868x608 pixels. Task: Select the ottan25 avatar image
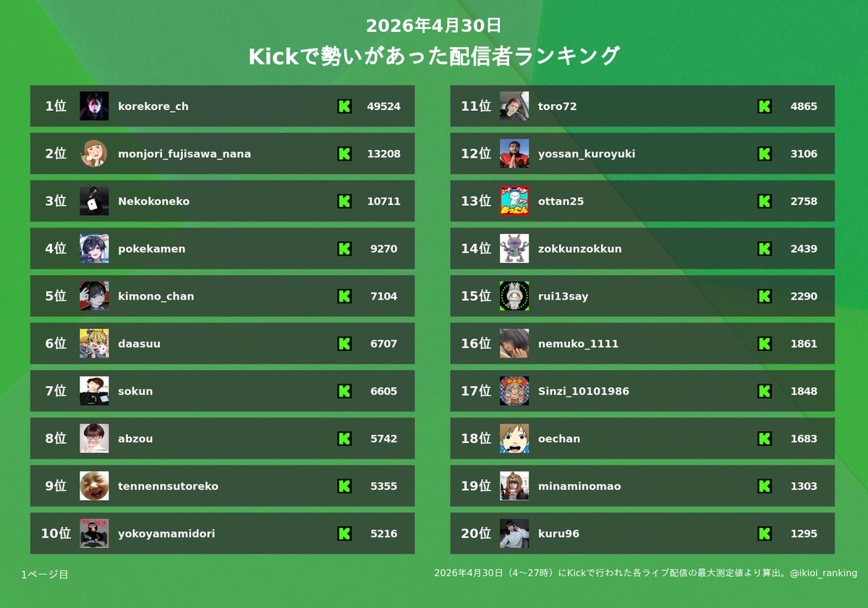[x=514, y=201]
